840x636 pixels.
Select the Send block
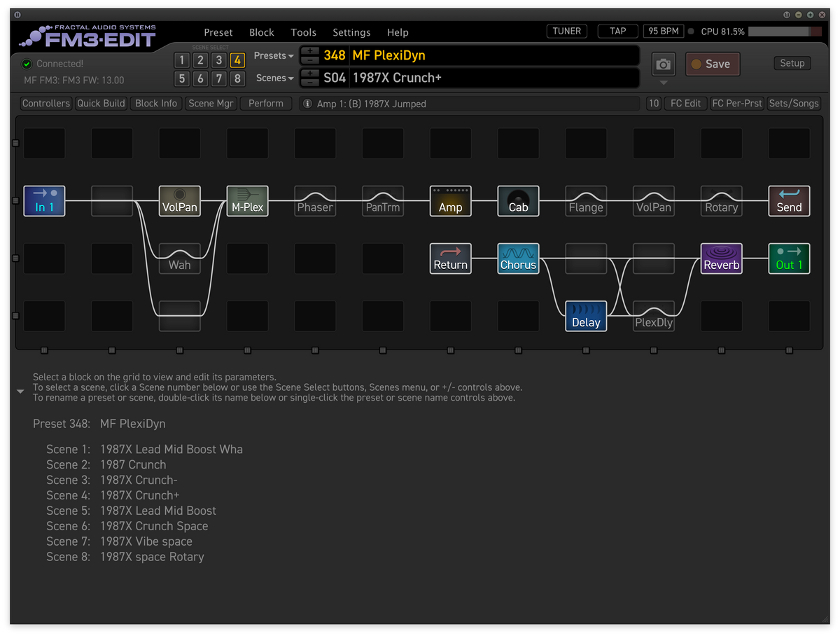(x=790, y=200)
